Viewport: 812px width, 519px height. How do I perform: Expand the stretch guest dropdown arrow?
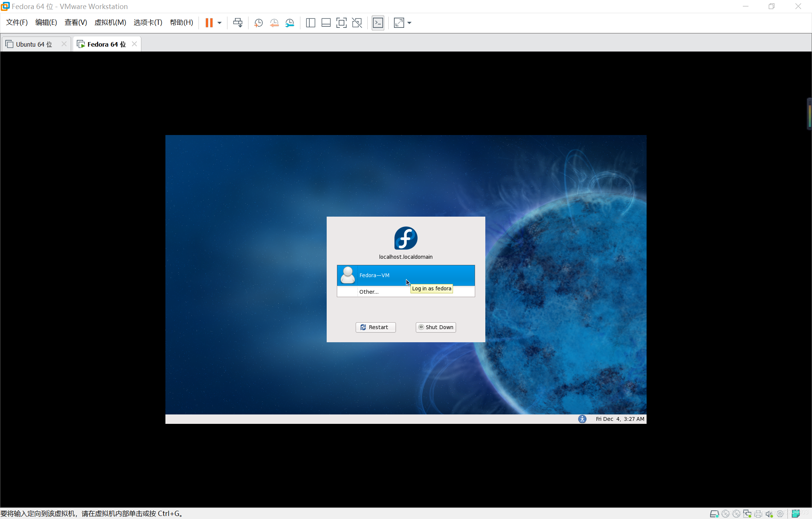409,23
